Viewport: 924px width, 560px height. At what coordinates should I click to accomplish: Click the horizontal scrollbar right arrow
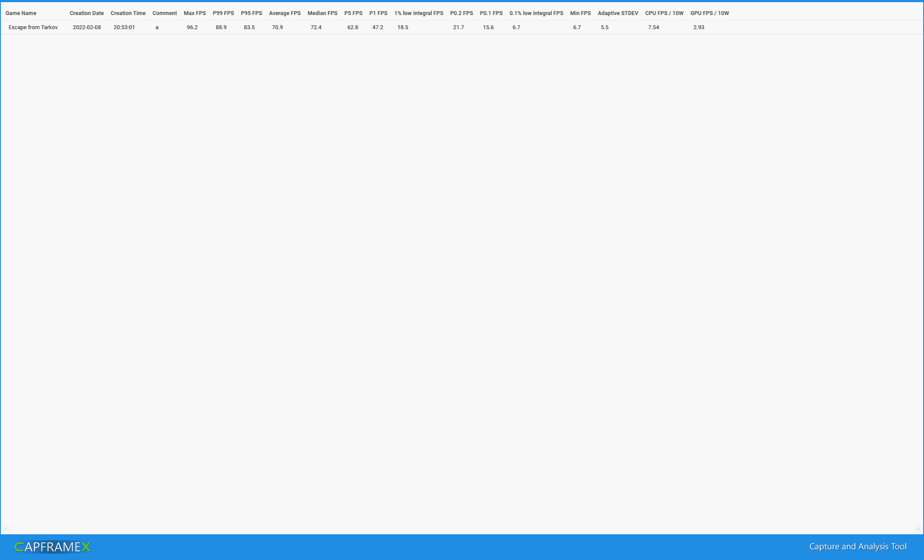click(x=918, y=529)
